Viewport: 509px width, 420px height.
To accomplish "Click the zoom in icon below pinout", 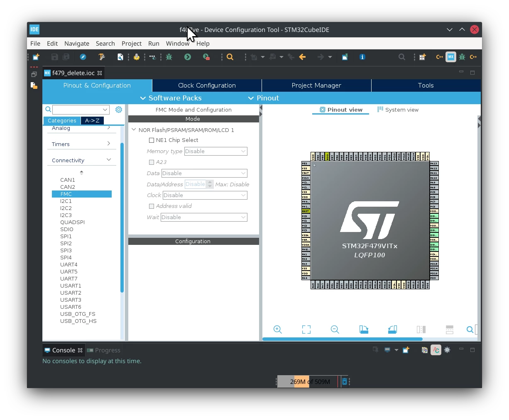I will pyautogui.click(x=278, y=330).
